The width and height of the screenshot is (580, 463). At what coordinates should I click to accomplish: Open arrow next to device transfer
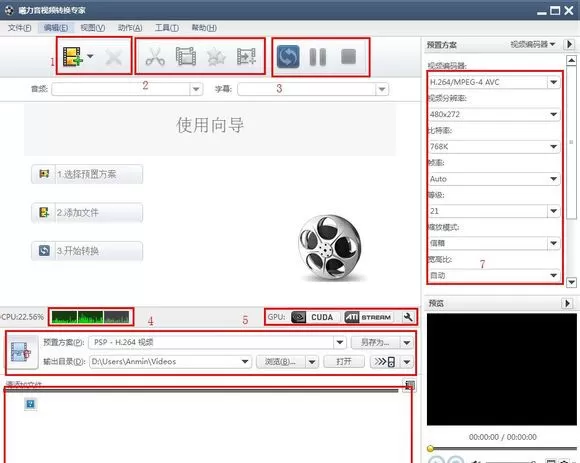[x=407, y=362]
